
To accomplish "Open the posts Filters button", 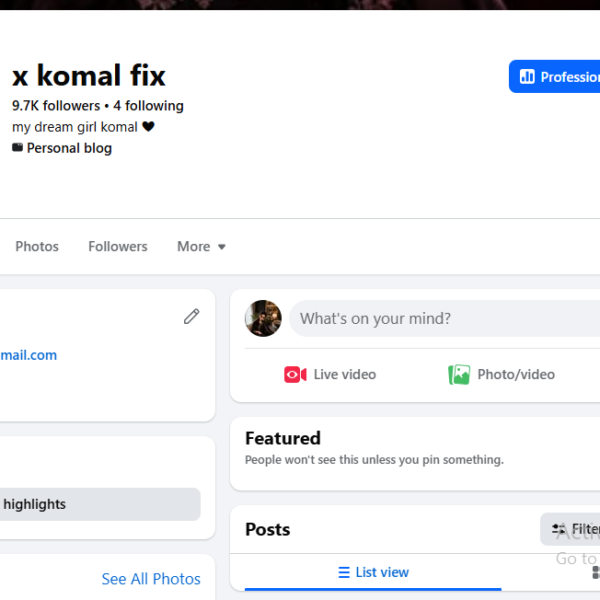I will click(x=570, y=529).
